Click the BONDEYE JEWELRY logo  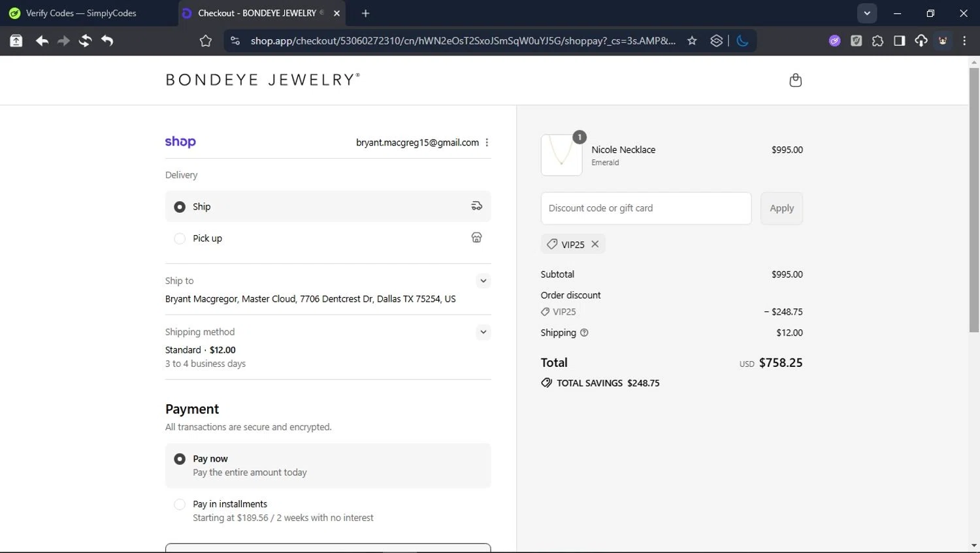263,80
